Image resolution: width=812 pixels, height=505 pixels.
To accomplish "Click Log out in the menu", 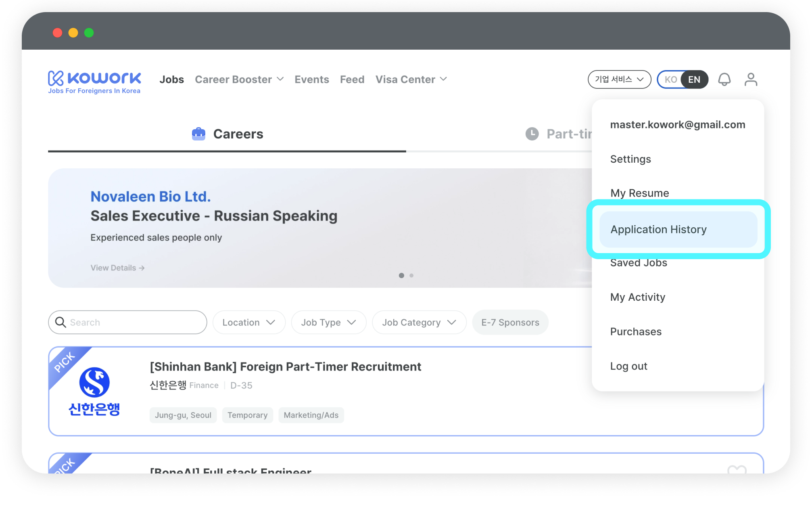I will [x=628, y=366].
